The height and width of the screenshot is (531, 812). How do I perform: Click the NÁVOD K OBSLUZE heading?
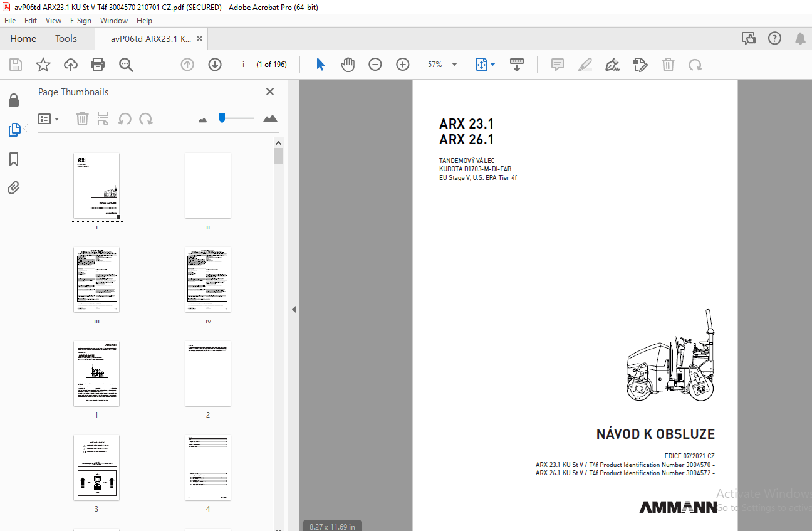click(655, 434)
